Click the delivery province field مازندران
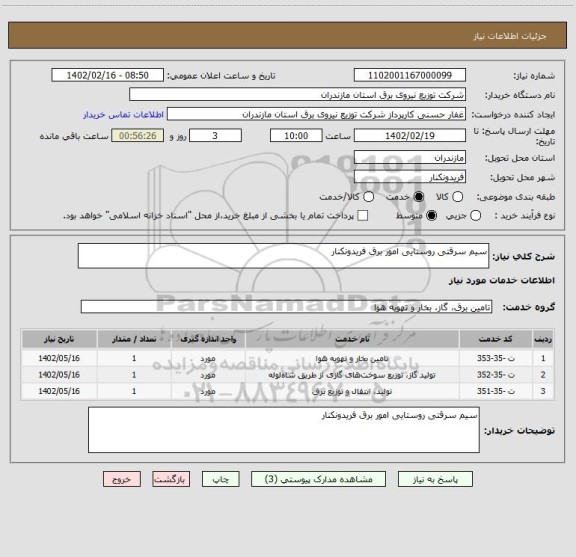The height and width of the screenshot is (557, 576). 410,158
